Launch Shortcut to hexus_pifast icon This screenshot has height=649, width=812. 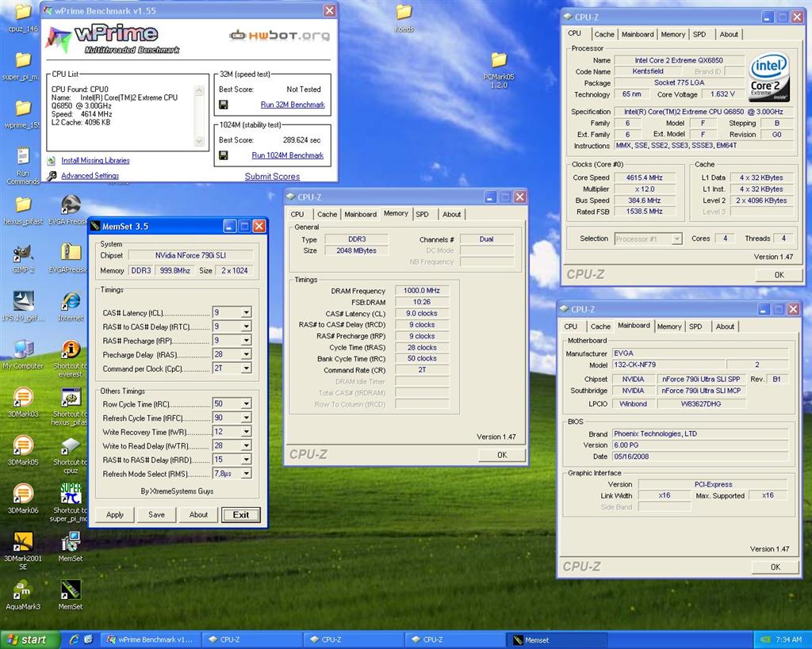tap(71, 398)
